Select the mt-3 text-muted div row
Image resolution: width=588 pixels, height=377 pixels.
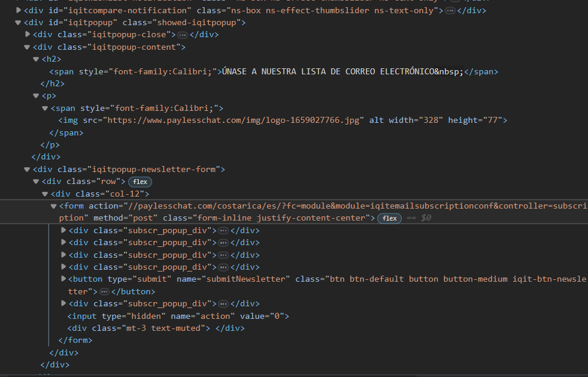coord(156,328)
